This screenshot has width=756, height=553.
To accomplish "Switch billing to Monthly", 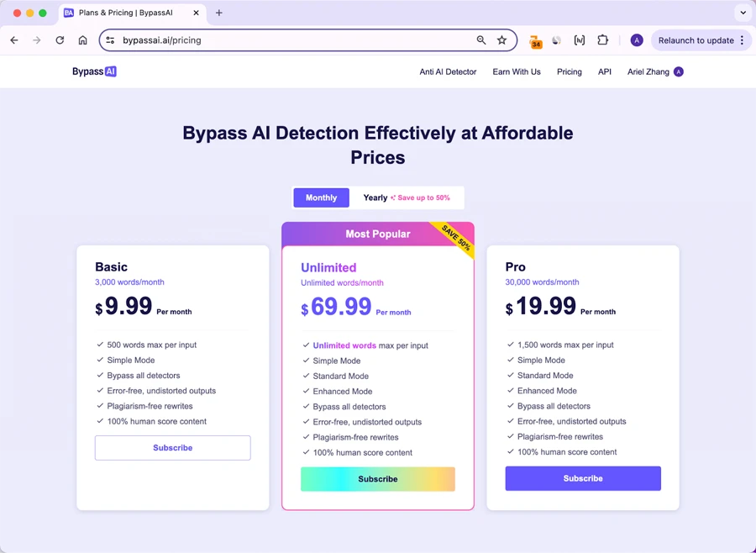I will click(321, 197).
